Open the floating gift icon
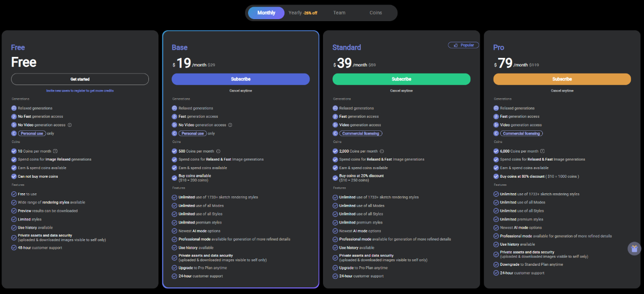Viewport: 644px width, 294px height. tap(634, 248)
